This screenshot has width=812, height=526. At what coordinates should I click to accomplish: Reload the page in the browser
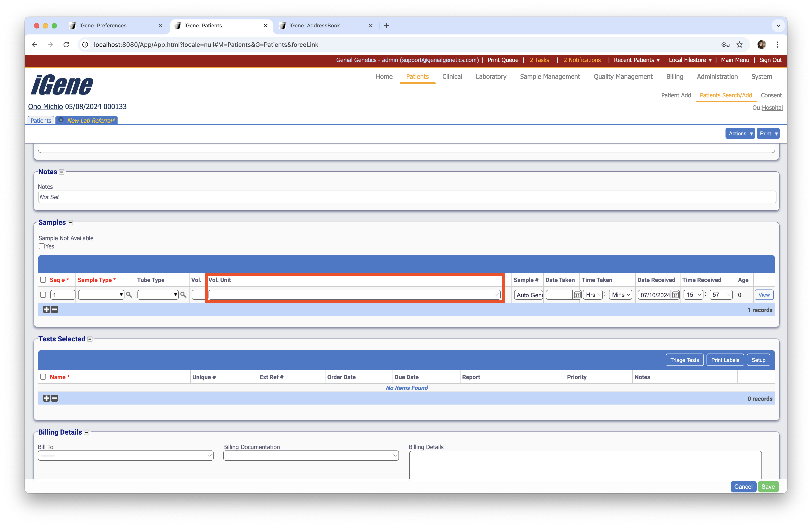coord(67,45)
